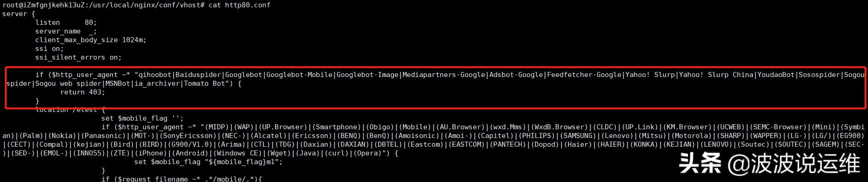Click the 'return 403;' line
The width and height of the screenshot is (868, 182).
tap(83, 92)
